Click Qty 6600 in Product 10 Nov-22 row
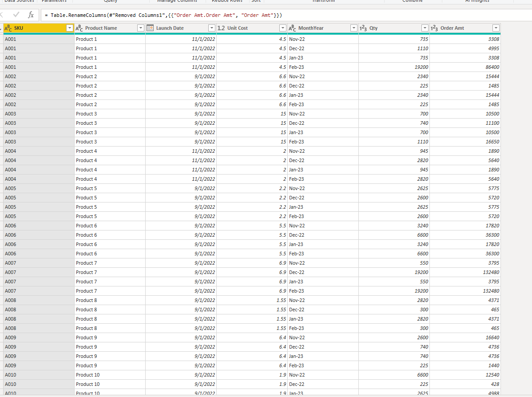Viewport: 532px width, 397px height. click(x=394, y=375)
